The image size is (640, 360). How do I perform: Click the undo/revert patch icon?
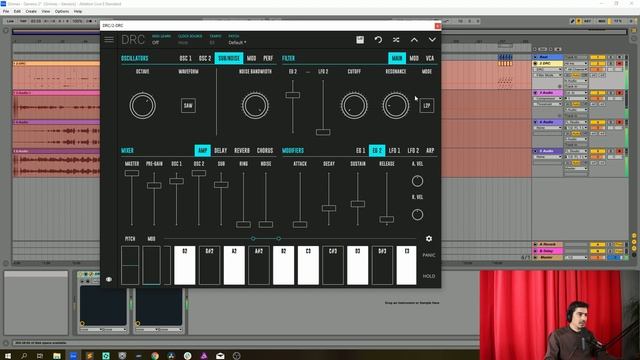[x=378, y=40]
